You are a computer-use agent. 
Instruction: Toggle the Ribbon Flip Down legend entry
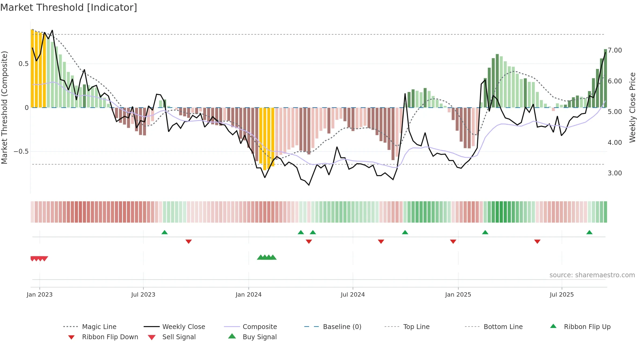[x=103, y=337]
